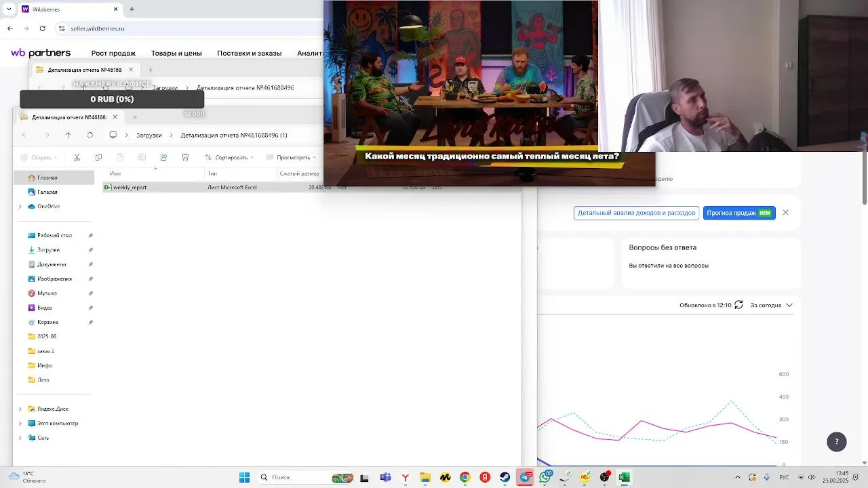868x488 pixels.
Task: Expand the OneDrive tree node
Action: 20,206
